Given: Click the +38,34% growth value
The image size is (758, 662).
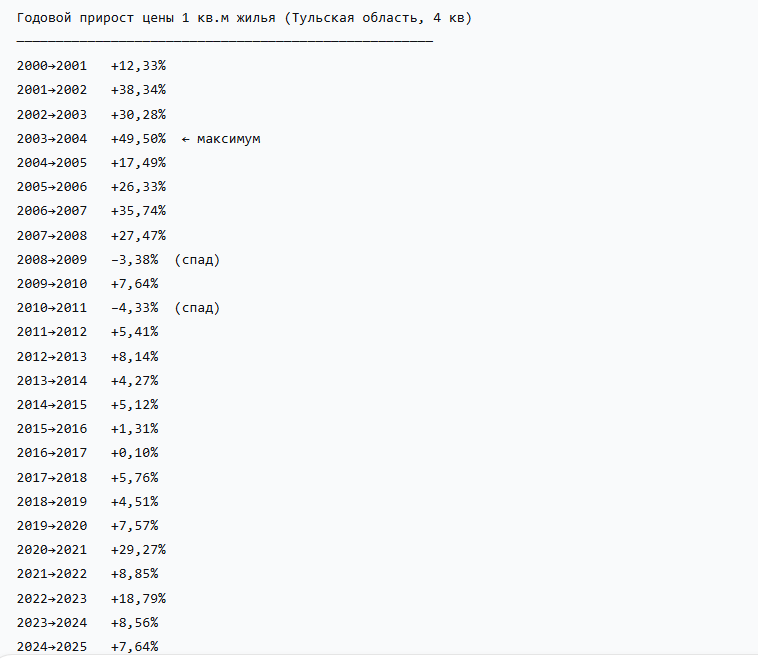Looking at the screenshot, I should (138, 90).
